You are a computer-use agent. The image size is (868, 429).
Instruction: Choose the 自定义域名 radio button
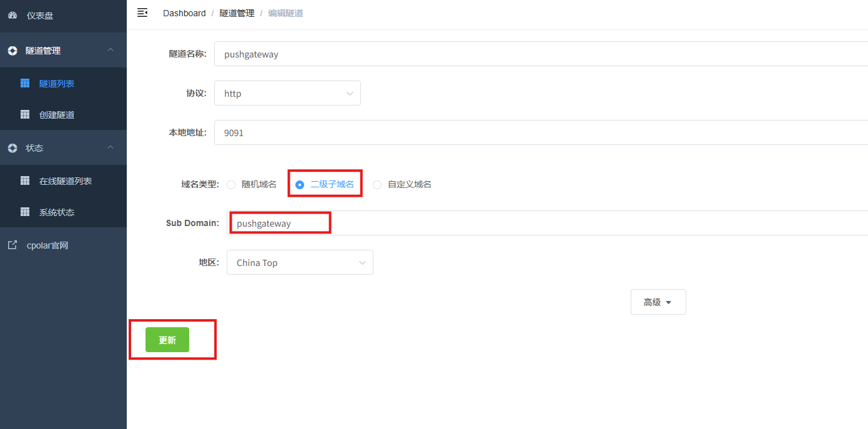pyautogui.click(x=377, y=185)
